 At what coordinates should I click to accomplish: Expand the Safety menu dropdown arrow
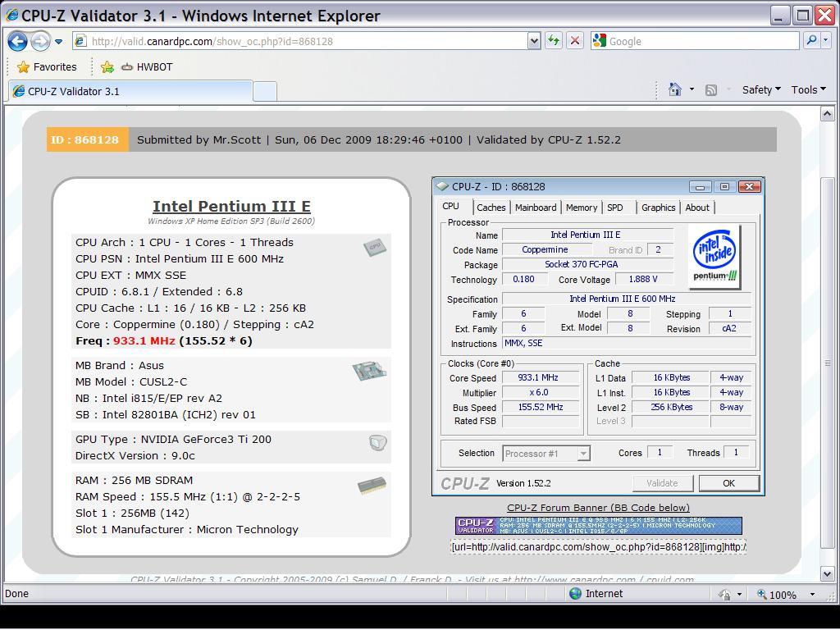coord(778,89)
